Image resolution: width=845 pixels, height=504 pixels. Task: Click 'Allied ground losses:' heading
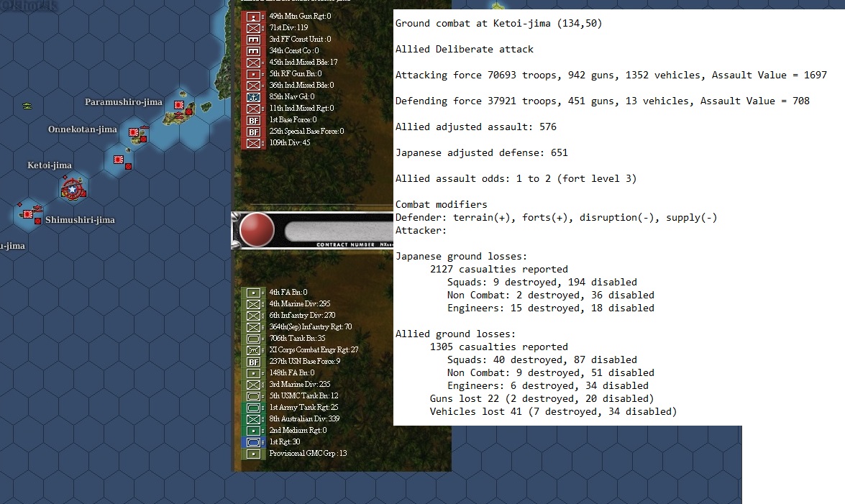(x=455, y=334)
